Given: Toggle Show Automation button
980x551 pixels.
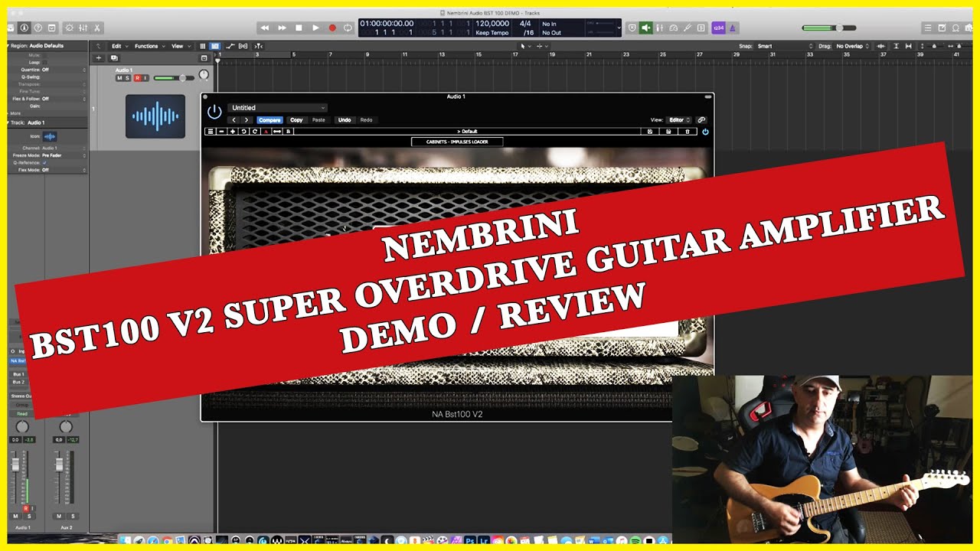Looking at the screenshot, I should tap(230, 46).
